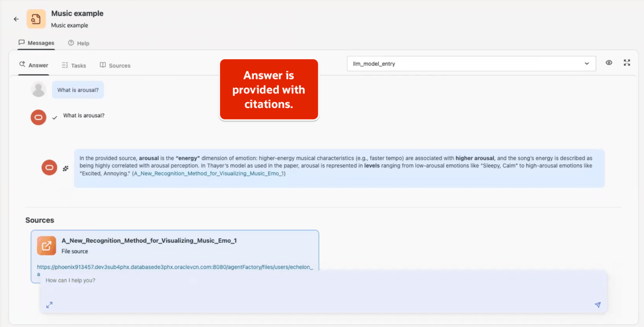Switch to the Tasks tab

(74, 65)
